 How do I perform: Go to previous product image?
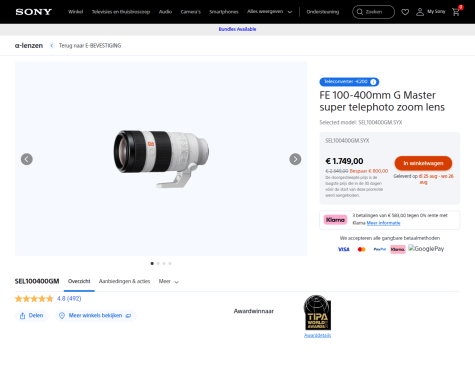(x=27, y=159)
